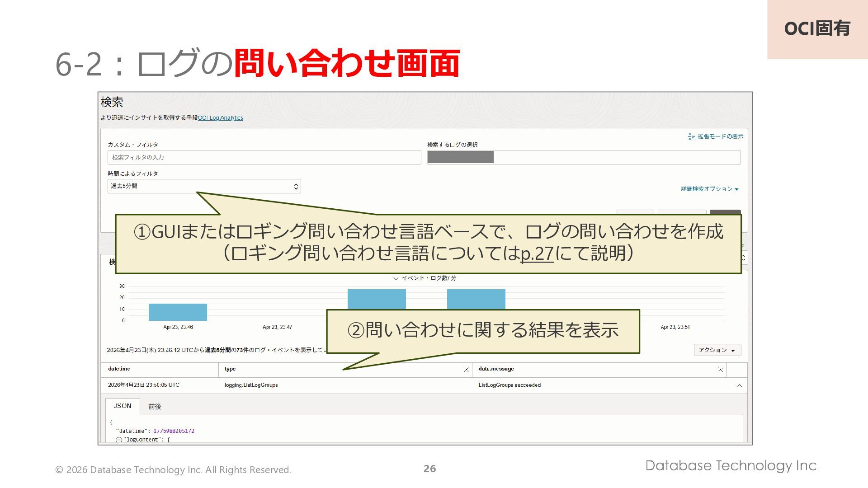Select the logging.ListLogGroups cell
The height and width of the screenshot is (488, 868).
point(251,385)
